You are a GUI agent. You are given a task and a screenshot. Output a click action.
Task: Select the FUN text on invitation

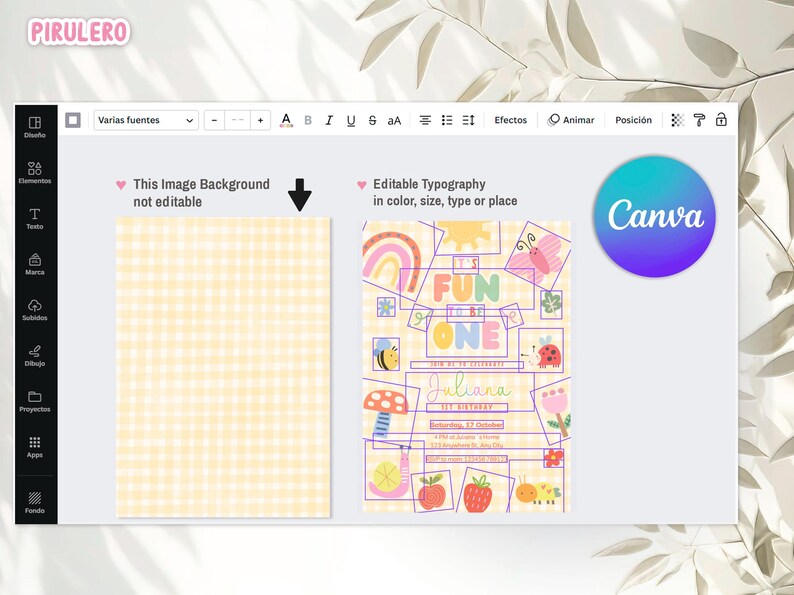(x=466, y=287)
